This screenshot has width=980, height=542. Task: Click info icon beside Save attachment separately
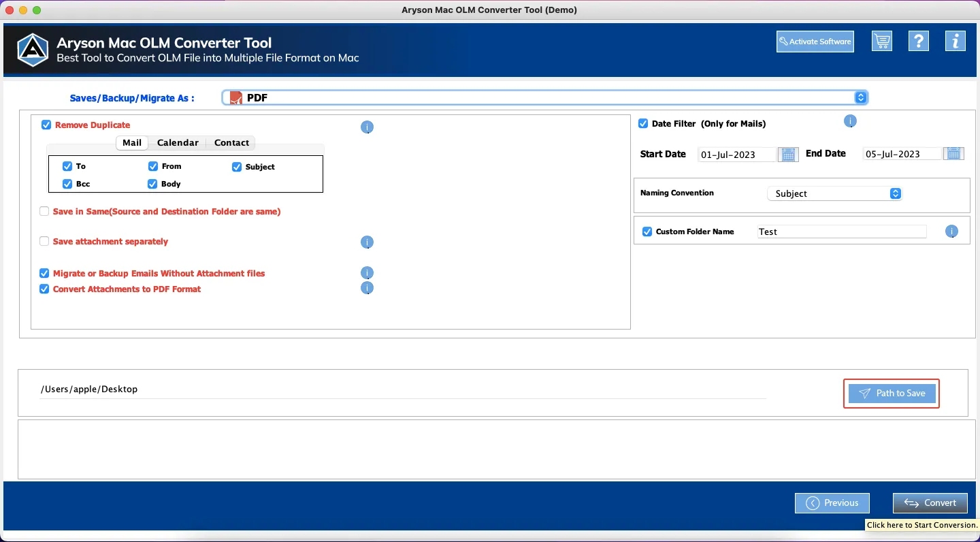tap(367, 242)
